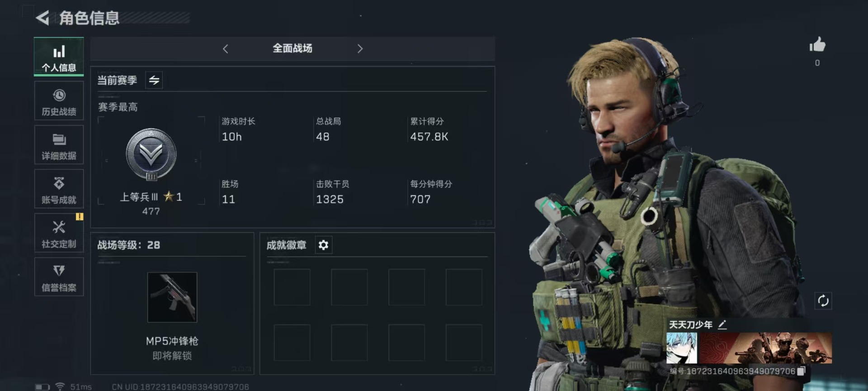Go back using the arrow beside 角色信息

42,18
